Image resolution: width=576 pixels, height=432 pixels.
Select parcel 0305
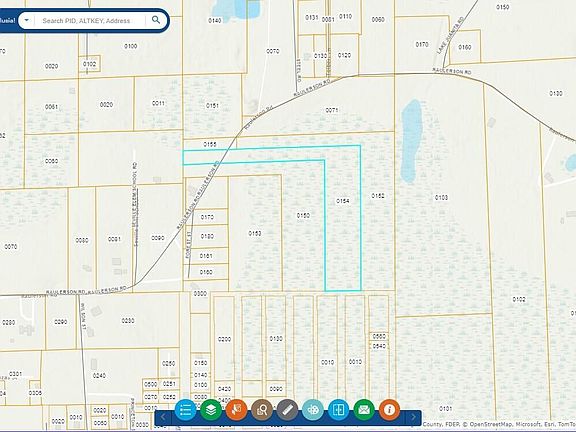[35, 393]
